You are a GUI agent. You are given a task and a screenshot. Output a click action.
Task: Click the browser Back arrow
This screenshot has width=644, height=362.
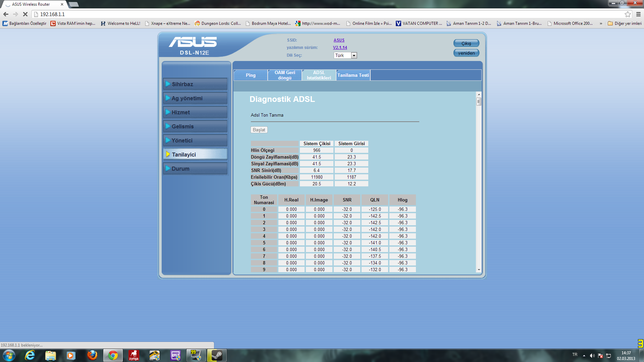click(x=6, y=14)
